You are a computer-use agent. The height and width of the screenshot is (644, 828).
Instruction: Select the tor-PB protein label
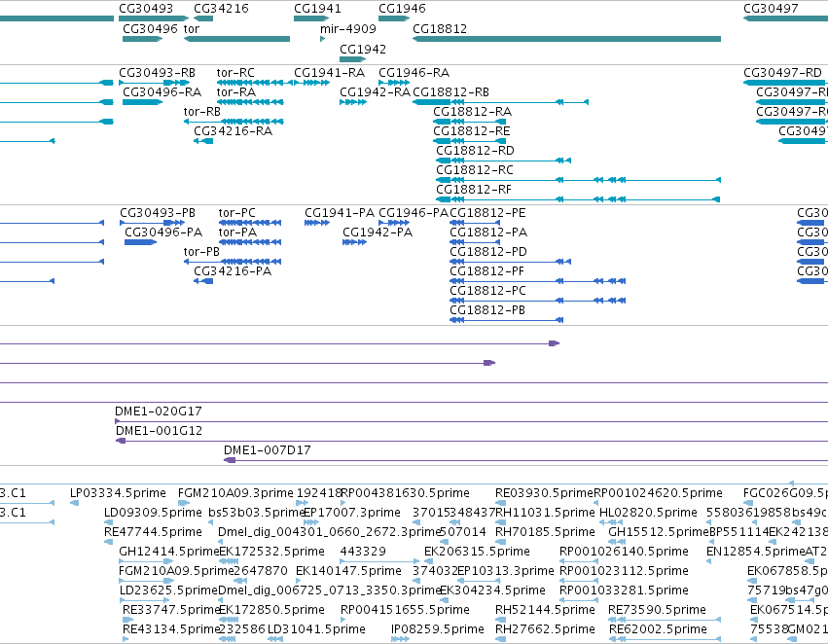[201, 252]
